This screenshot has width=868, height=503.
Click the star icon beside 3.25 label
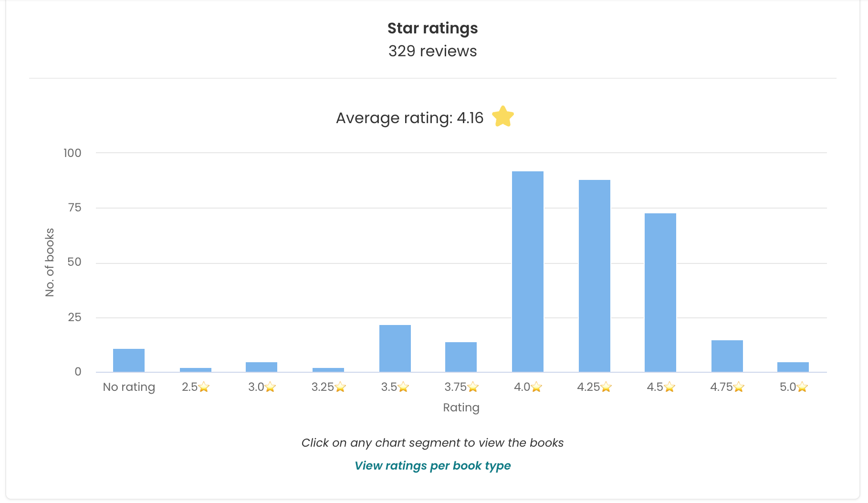click(340, 387)
